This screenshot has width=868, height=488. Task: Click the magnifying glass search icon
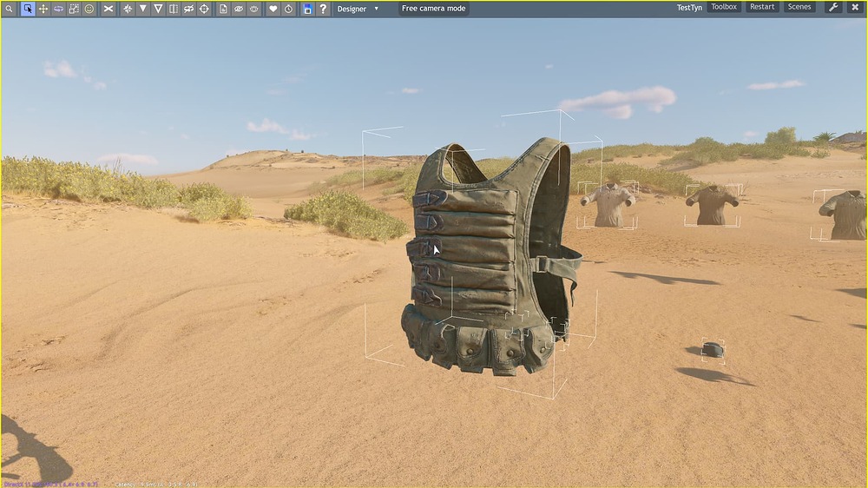[x=10, y=9]
